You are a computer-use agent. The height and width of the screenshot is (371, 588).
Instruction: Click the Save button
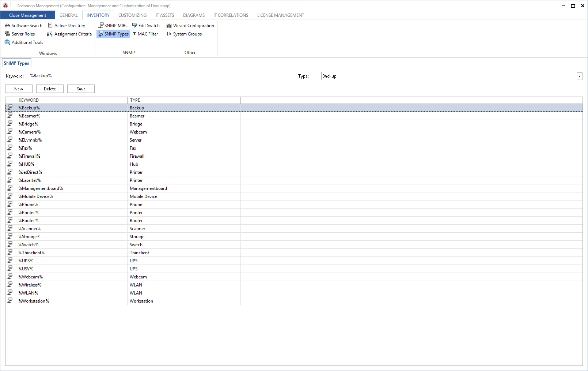click(x=81, y=89)
